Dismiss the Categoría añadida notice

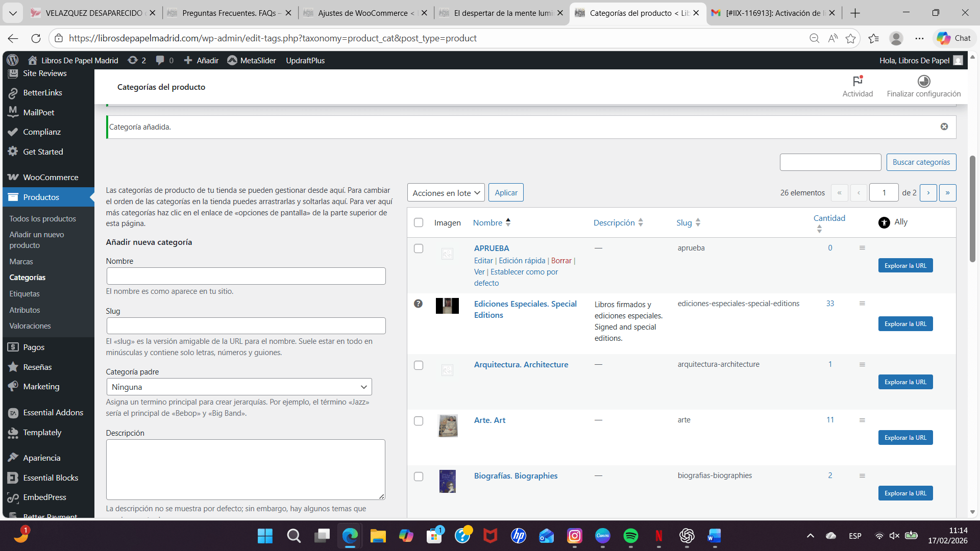click(944, 127)
